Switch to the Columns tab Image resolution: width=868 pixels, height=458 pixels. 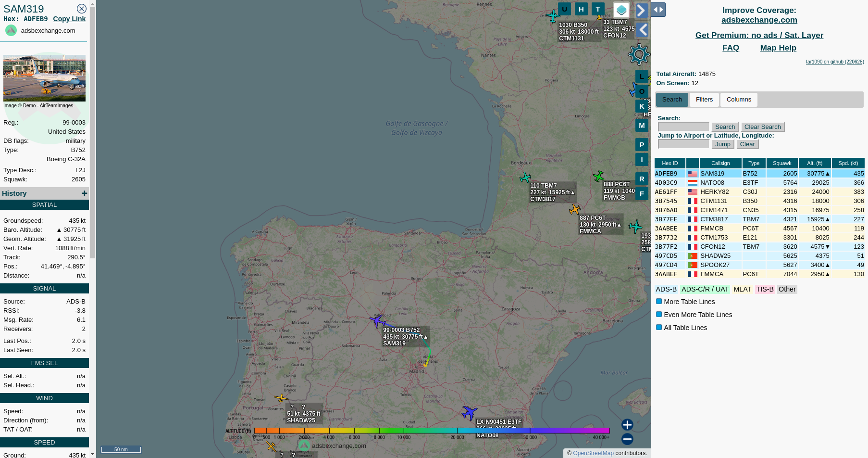click(x=739, y=100)
